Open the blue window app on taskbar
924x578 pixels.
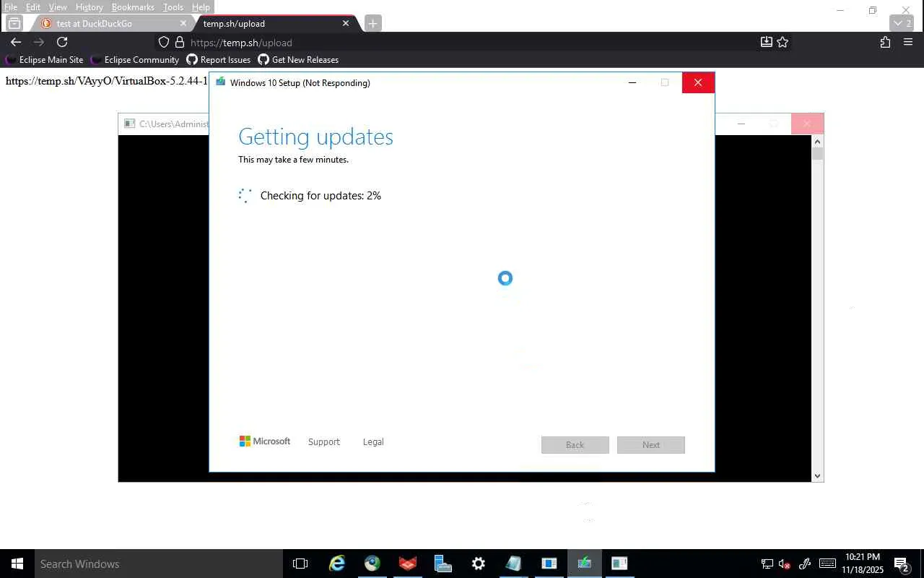click(x=549, y=564)
